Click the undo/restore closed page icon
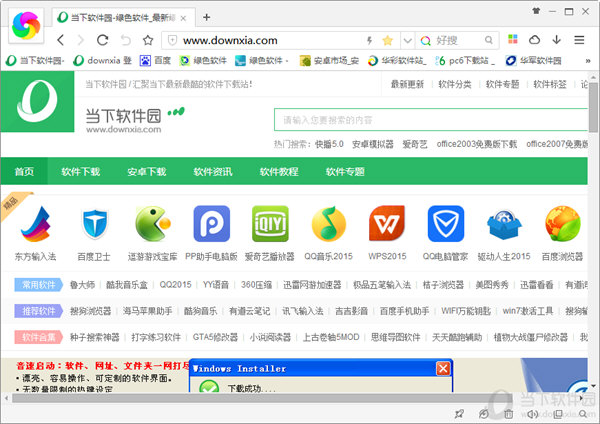This screenshot has height=424, width=600. [126, 40]
